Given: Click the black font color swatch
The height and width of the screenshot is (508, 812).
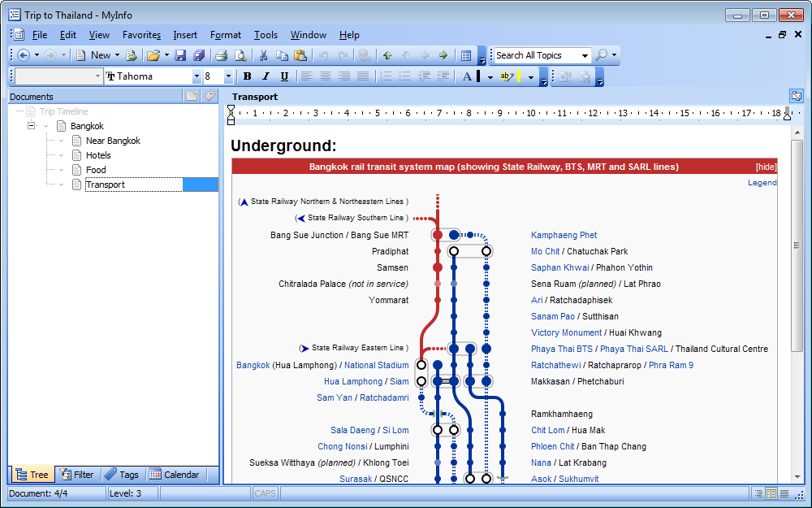Looking at the screenshot, I should pos(478,76).
